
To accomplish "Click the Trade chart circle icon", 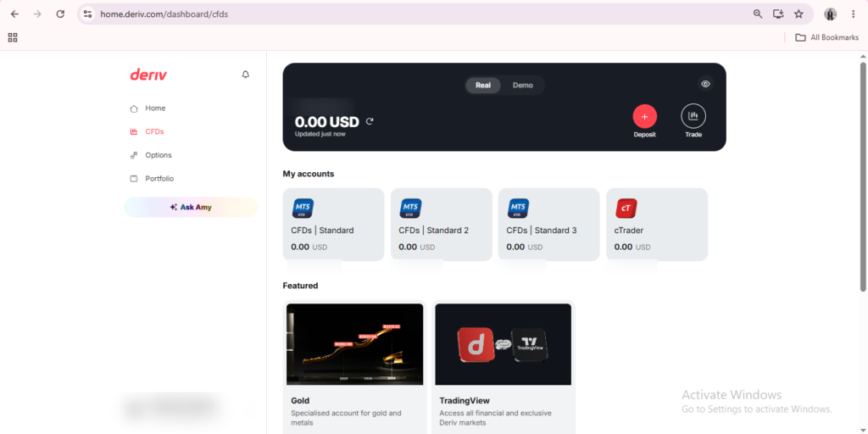I will [693, 116].
